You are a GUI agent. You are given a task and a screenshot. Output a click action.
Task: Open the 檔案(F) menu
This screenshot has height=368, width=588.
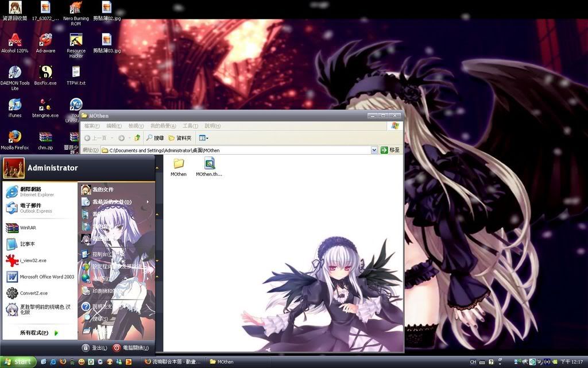[92, 126]
